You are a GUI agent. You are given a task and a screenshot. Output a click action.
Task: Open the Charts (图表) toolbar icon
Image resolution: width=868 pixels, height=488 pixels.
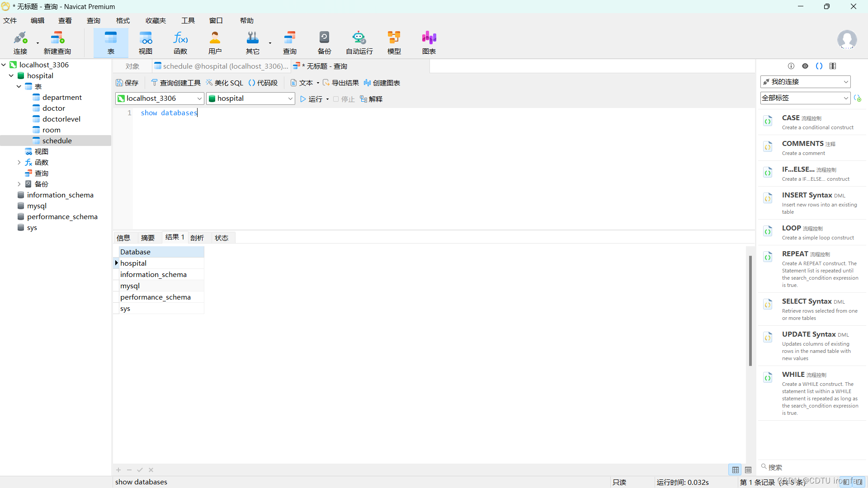(429, 43)
